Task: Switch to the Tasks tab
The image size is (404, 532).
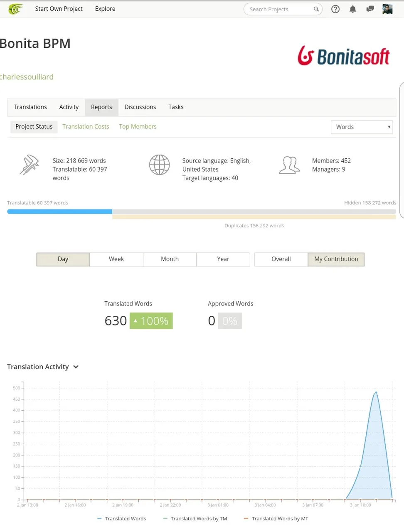Action: pyautogui.click(x=176, y=107)
